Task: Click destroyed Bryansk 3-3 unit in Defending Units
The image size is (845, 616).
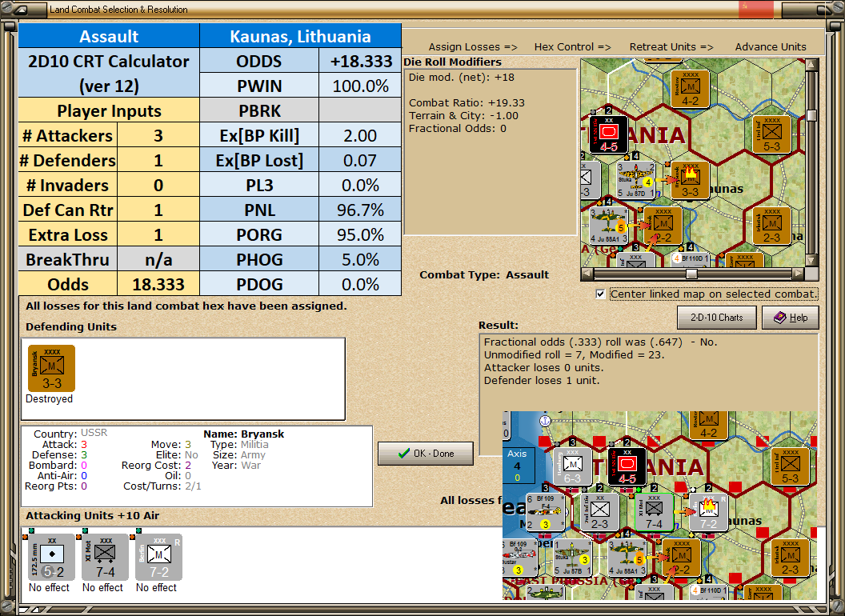Action: pos(50,368)
